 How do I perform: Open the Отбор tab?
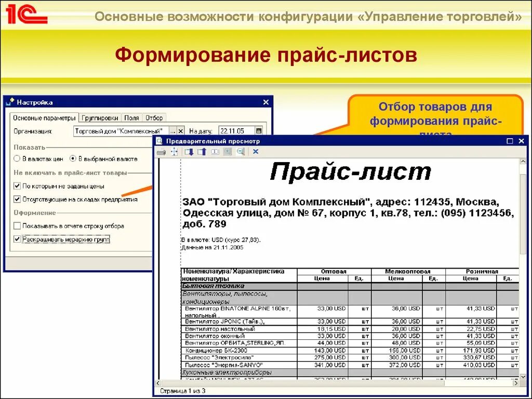154,118
